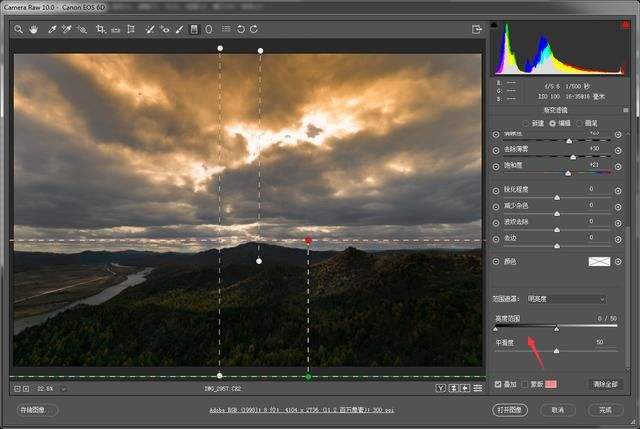Select the Color Sampler tool
Viewport: 640px width, 429px height.
coord(67,29)
